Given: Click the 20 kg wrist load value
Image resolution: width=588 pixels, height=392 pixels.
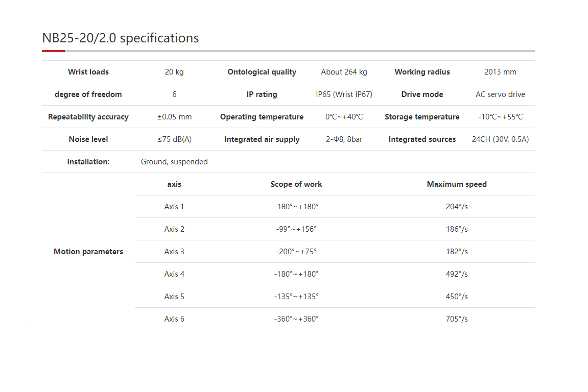Looking at the screenshot, I should click(x=174, y=72).
